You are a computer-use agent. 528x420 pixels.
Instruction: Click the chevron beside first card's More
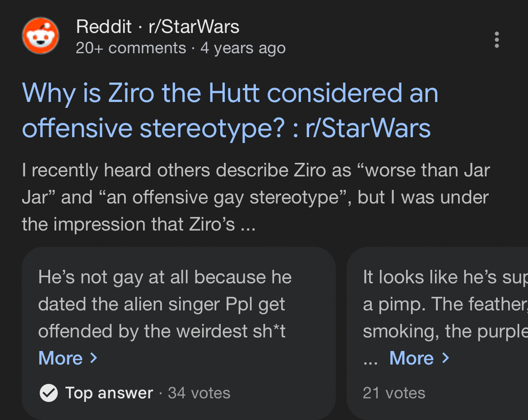click(94, 358)
